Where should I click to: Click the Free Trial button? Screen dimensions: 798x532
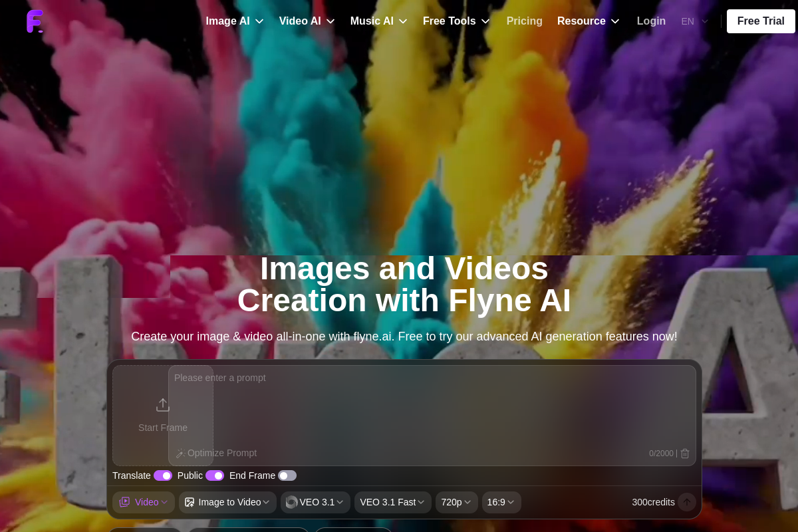point(761,21)
